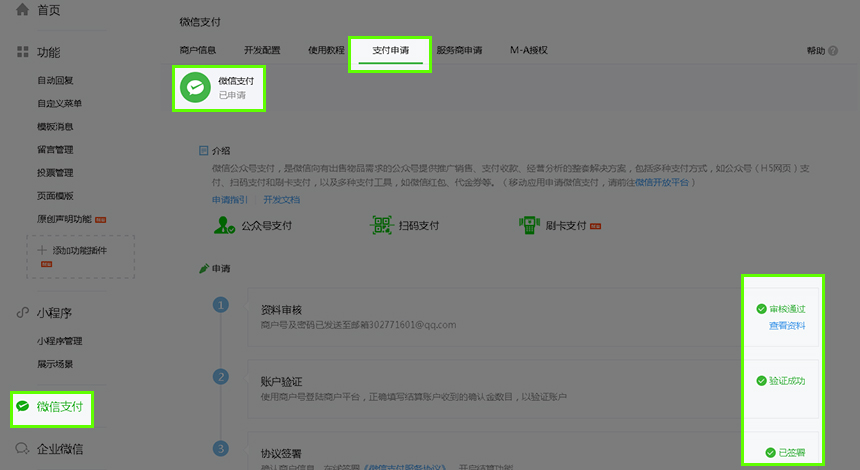860x470 pixels.
Task: Click the 介绍 document icon
Action: pyautogui.click(x=203, y=150)
